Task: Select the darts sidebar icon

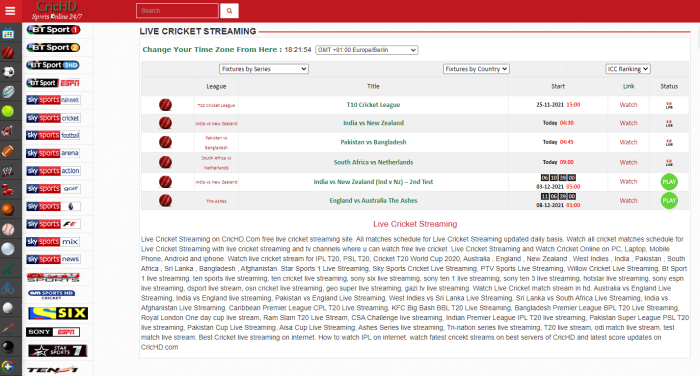Action: tap(8, 327)
